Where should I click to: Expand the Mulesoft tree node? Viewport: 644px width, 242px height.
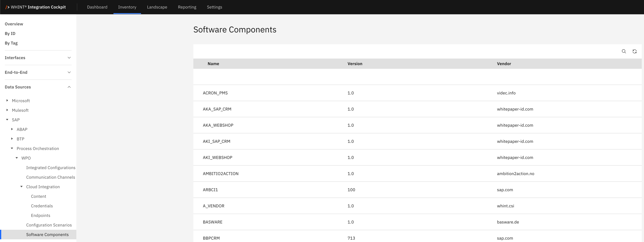pyautogui.click(x=7, y=110)
